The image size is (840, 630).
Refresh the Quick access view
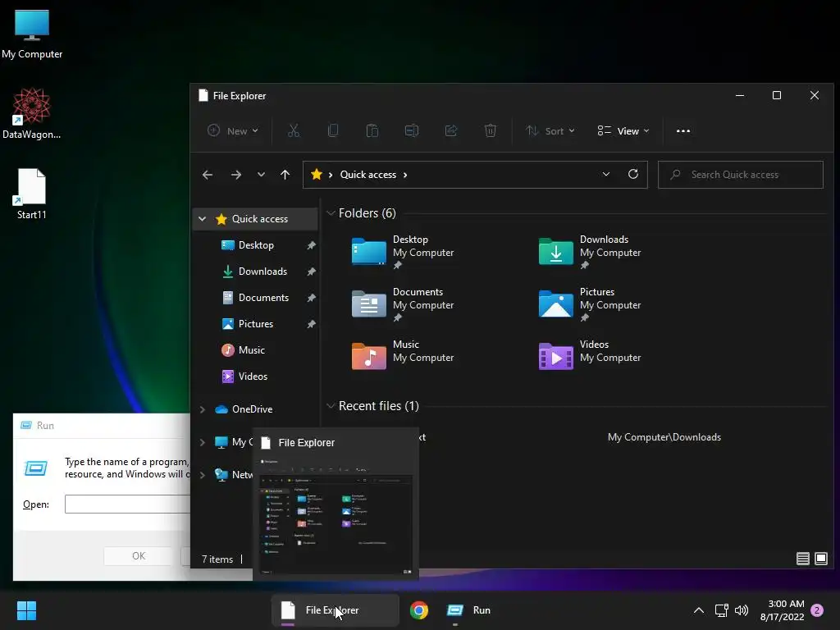pyautogui.click(x=632, y=174)
